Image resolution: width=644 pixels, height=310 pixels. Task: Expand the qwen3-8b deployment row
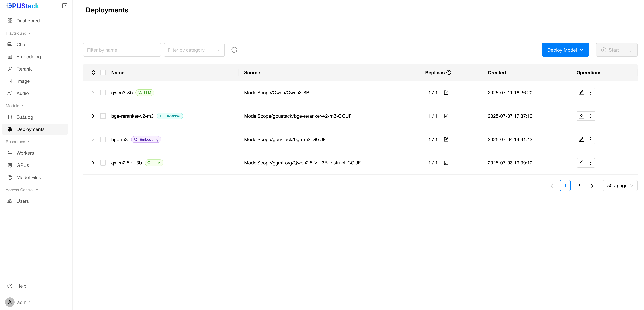[x=93, y=93]
